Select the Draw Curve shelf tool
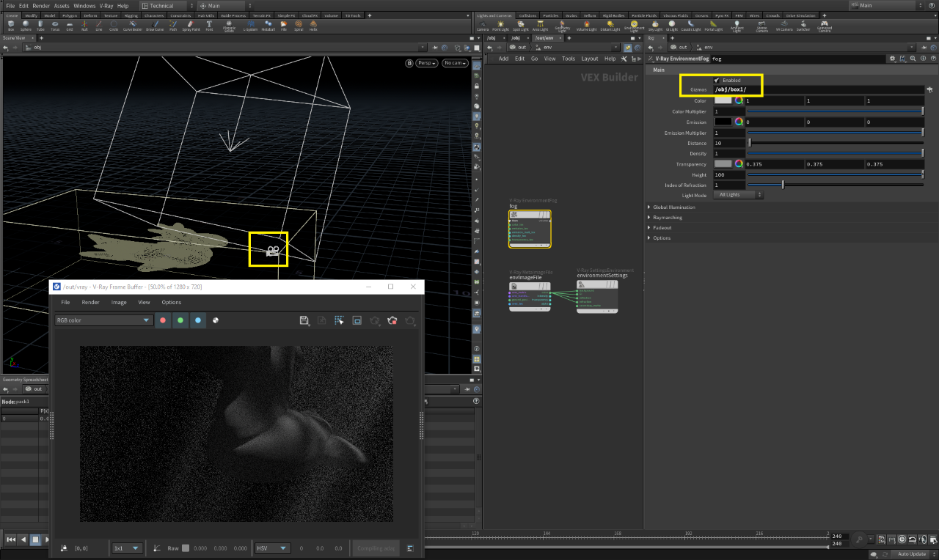The width and height of the screenshot is (939, 560). 154,26
